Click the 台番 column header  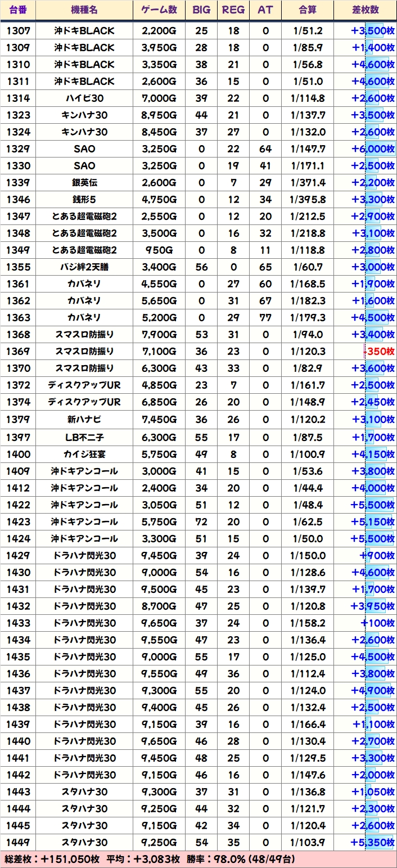click(x=18, y=10)
